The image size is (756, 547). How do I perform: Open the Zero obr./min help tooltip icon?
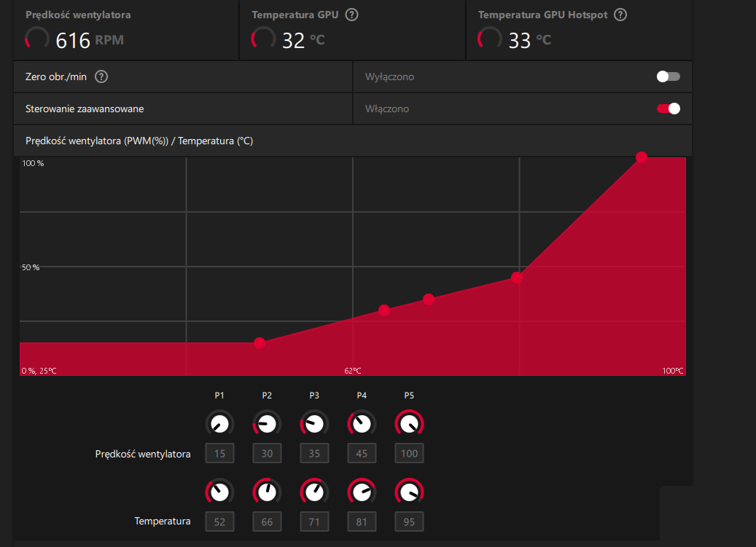tap(101, 76)
